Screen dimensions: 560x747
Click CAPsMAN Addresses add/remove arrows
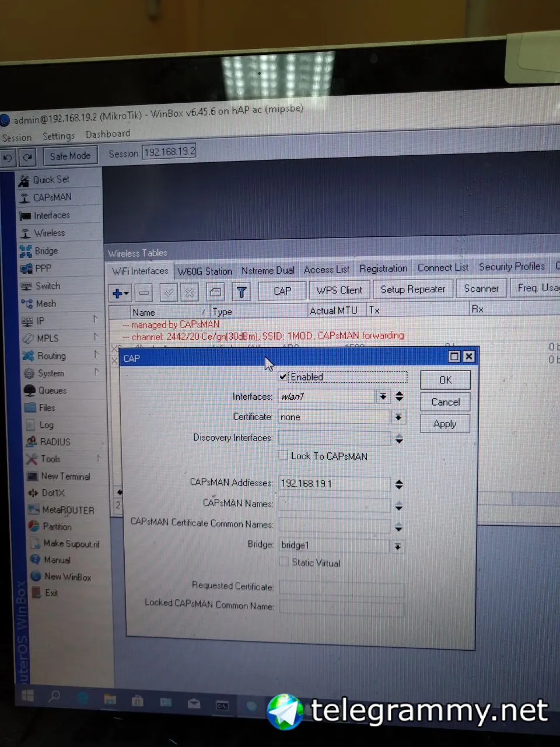click(x=399, y=484)
